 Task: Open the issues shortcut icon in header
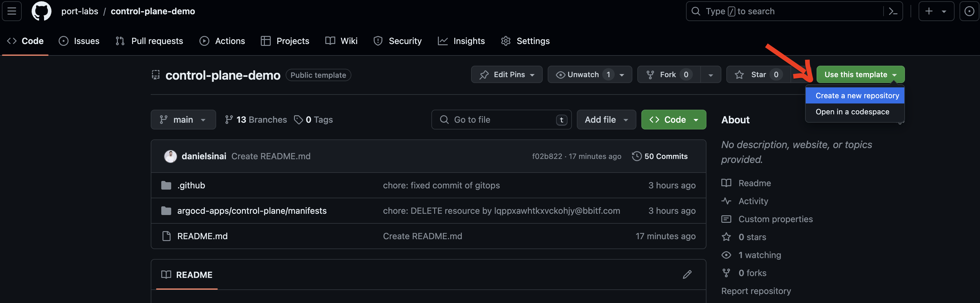click(x=969, y=11)
